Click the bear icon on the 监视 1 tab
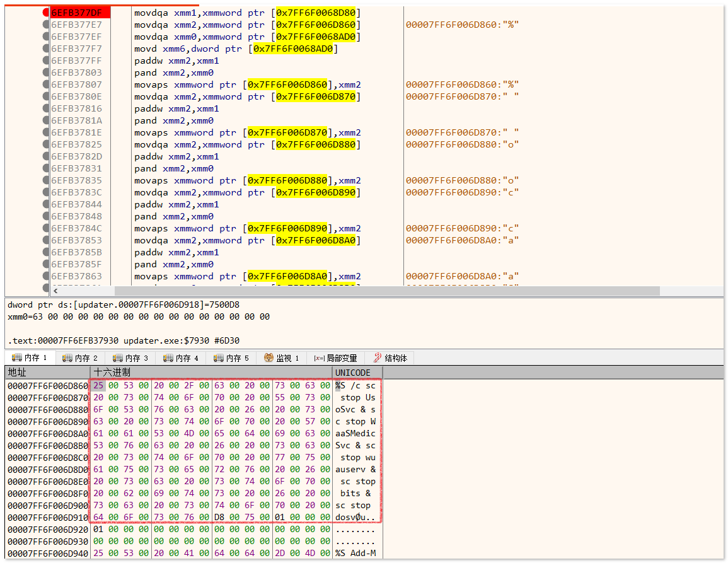 pyautogui.click(x=269, y=358)
